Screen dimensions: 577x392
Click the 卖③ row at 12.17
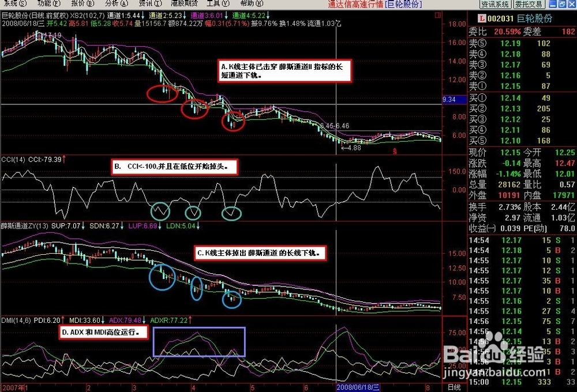(522, 65)
